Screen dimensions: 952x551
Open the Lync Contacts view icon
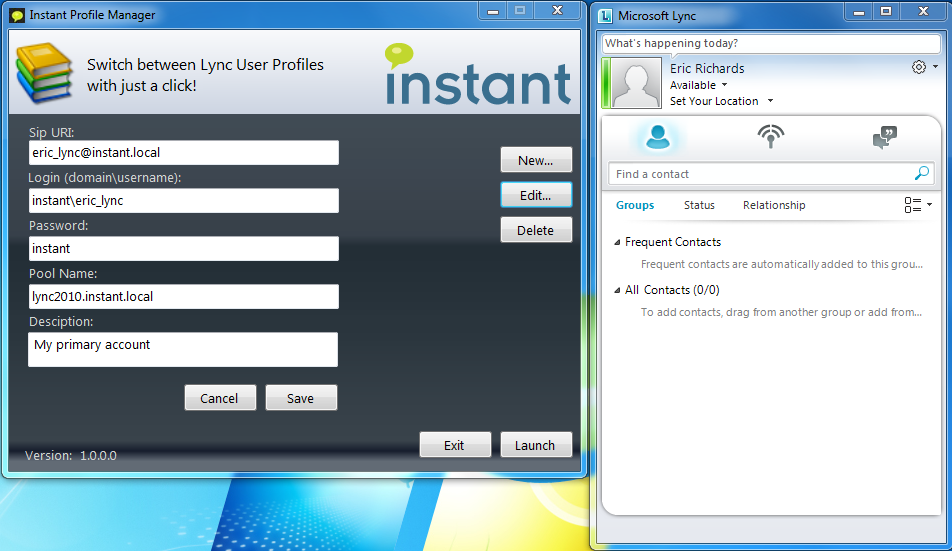[x=658, y=137]
